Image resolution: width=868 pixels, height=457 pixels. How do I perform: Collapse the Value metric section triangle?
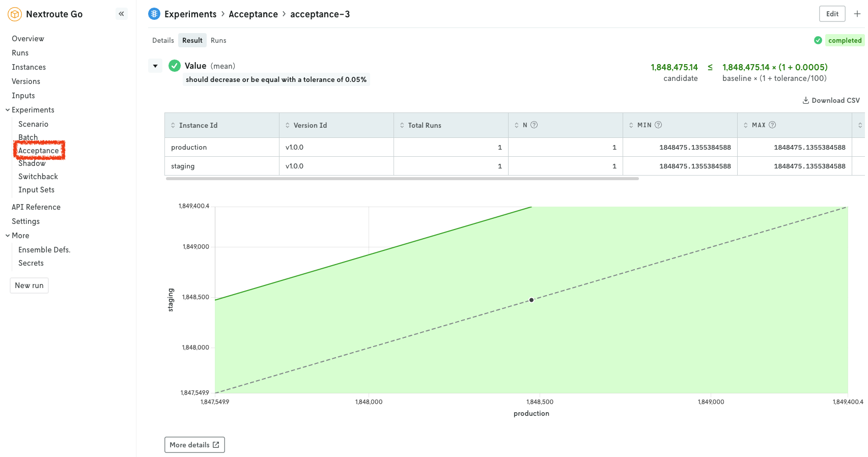point(155,66)
